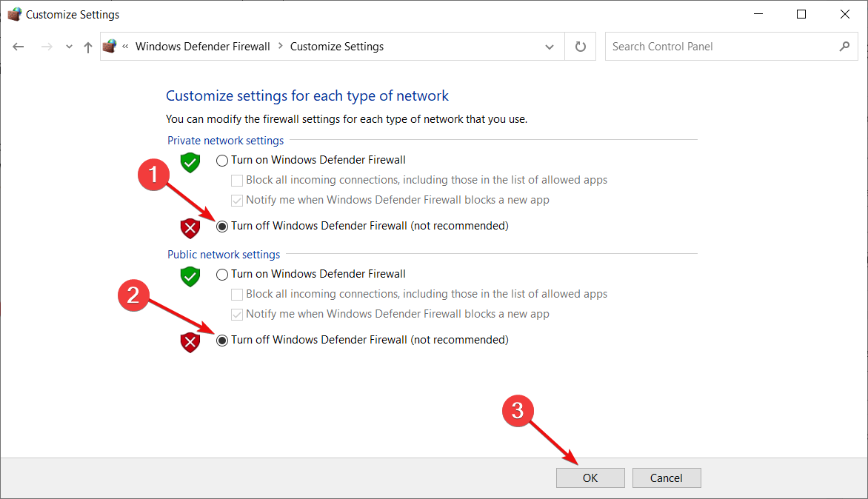Check Block all incoming connections under Private
Viewport: 868px width, 499px height.
click(237, 181)
